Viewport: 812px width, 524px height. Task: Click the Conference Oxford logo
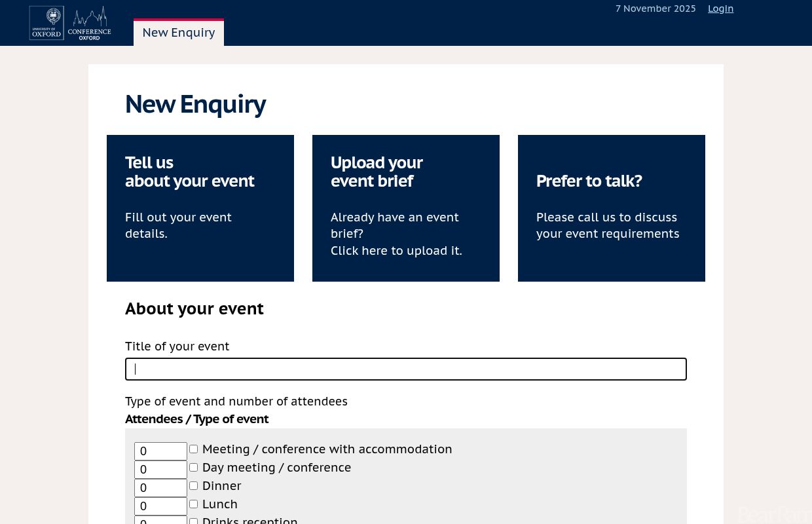70,23
